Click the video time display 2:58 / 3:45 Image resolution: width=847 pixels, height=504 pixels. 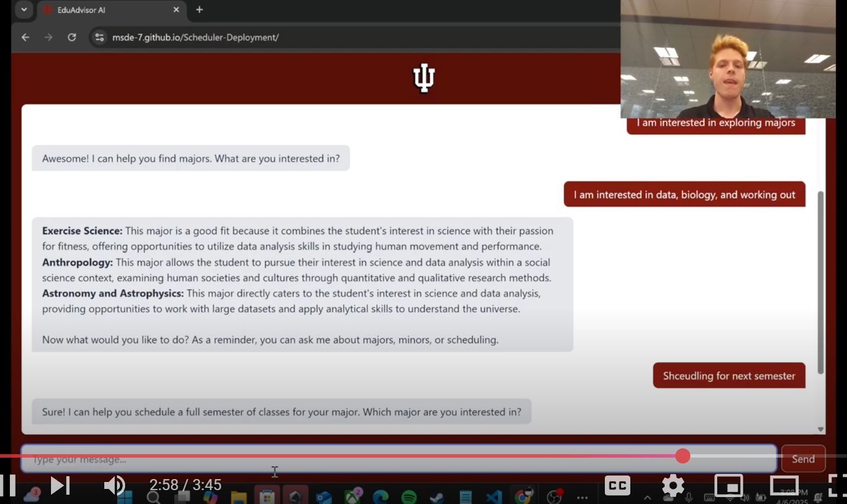tap(185, 485)
